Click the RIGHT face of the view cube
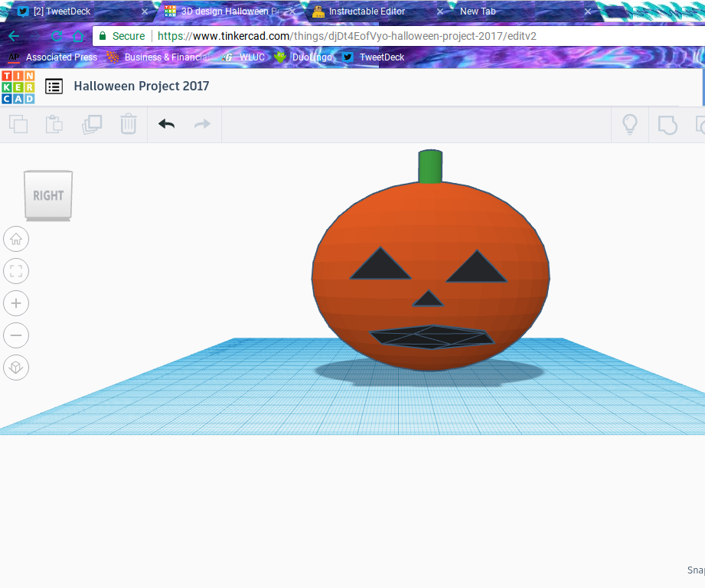Screen dimensions: 705x588 (47, 195)
